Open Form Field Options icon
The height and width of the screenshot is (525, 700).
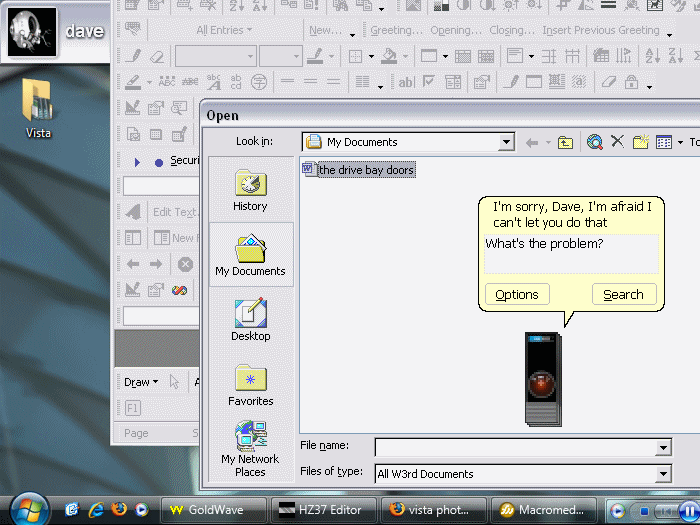point(482,82)
